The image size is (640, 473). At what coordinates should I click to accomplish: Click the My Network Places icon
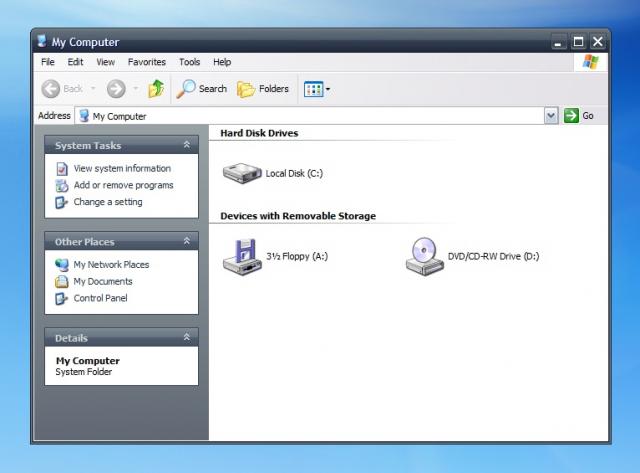[62, 265]
